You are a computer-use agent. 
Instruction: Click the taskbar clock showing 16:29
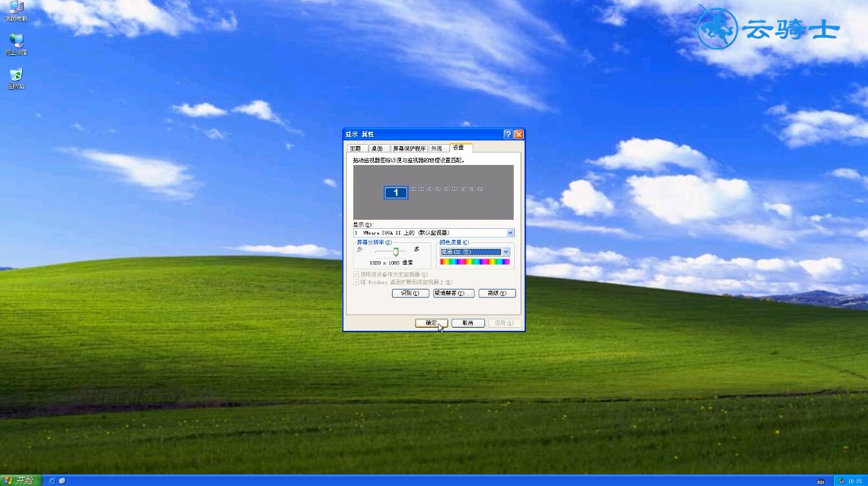coord(854,481)
